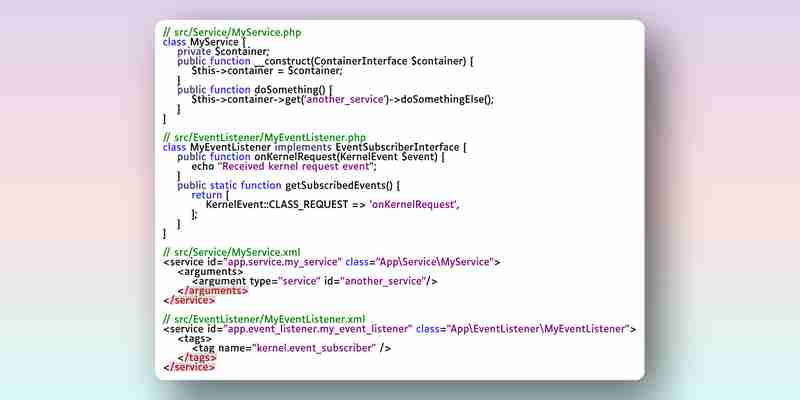Click the 'KernelEvent::CLASS_REQUEST => 'onKernelRequest'' line
Screen dimensions: 800x400
pyautogui.click(x=333, y=205)
